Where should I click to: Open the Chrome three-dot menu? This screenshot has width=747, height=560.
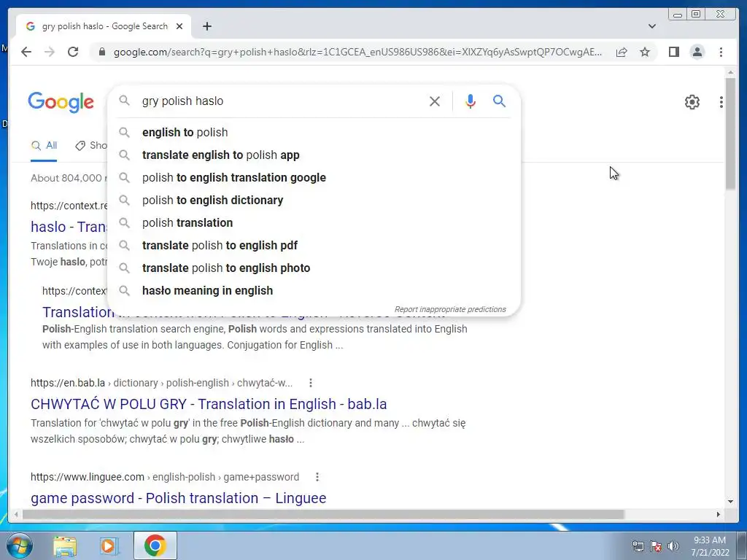point(721,52)
